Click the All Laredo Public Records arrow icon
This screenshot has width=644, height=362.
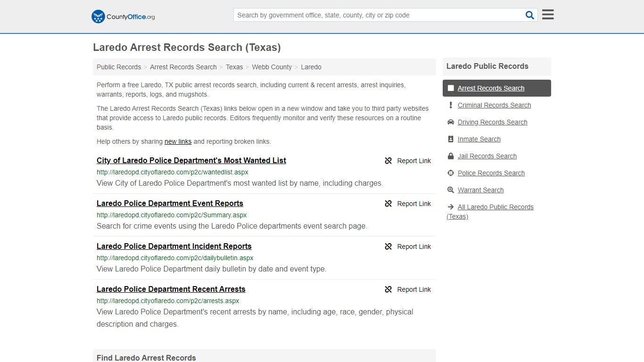tap(451, 207)
